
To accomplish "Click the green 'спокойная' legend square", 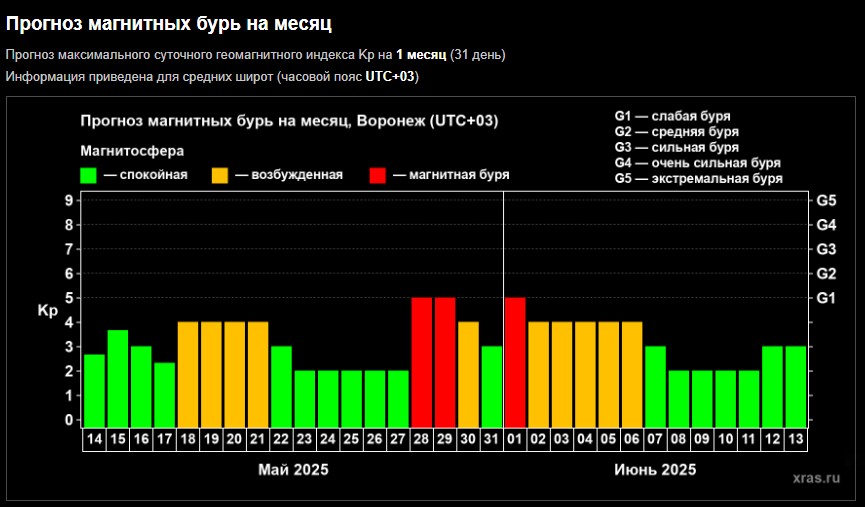I will [89, 175].
